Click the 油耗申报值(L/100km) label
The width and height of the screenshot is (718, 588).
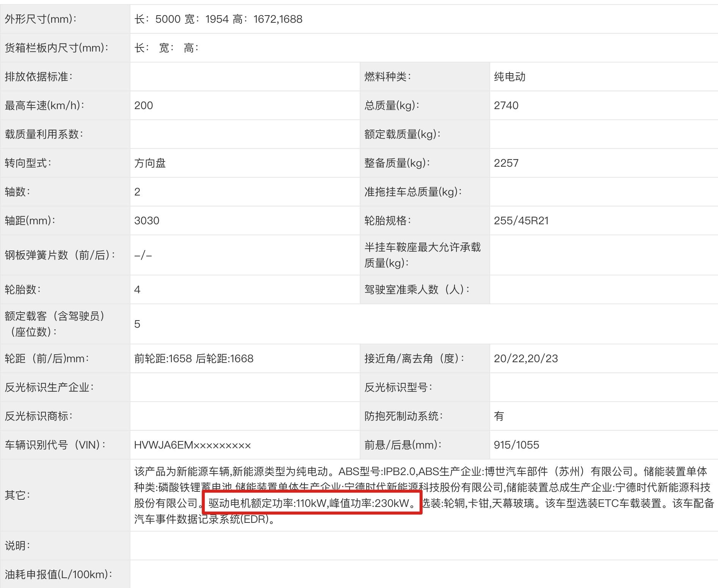[x=58, y=574]
